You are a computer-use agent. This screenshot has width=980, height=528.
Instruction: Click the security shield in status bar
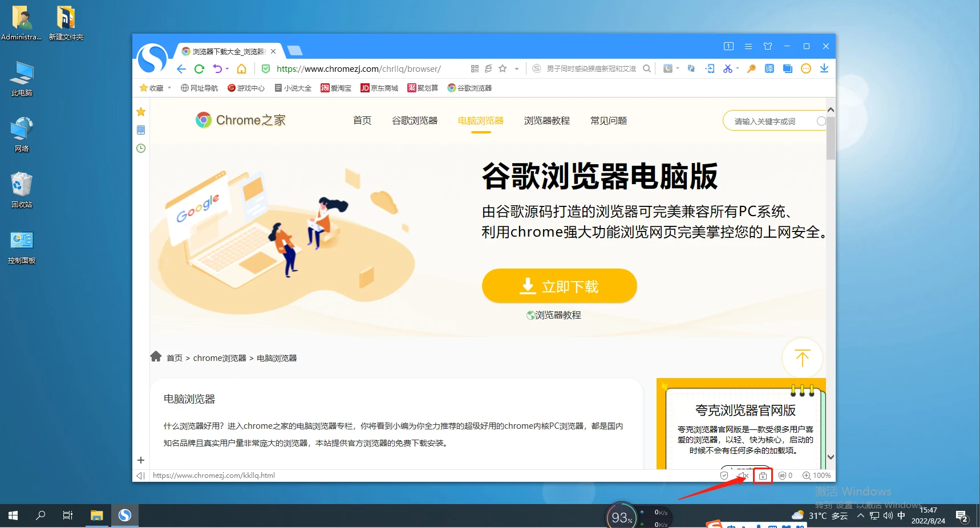724,476
